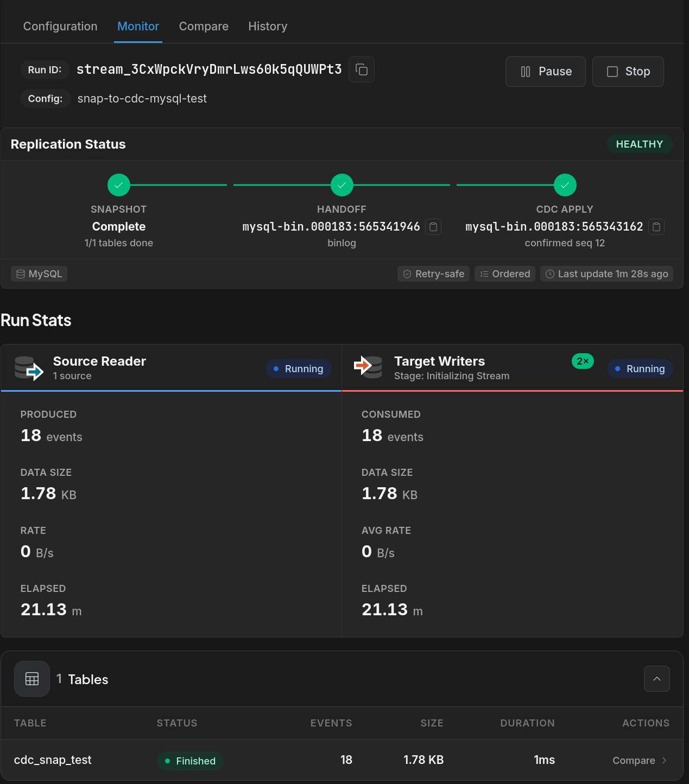This screenshot has width=689, height=784.
Task: Copy the HANDOFF binlog position
Action: pyautogui.click(x=433, y=227)
